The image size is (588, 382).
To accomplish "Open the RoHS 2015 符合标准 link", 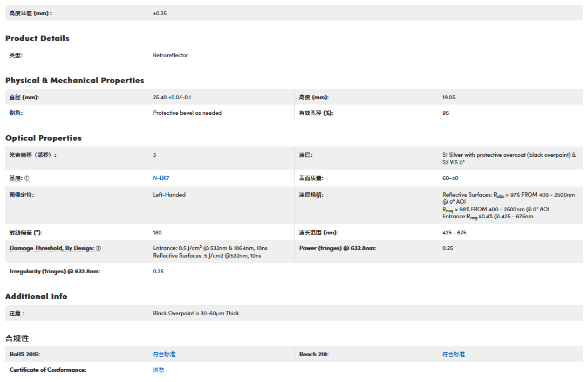I will (164, 355).
